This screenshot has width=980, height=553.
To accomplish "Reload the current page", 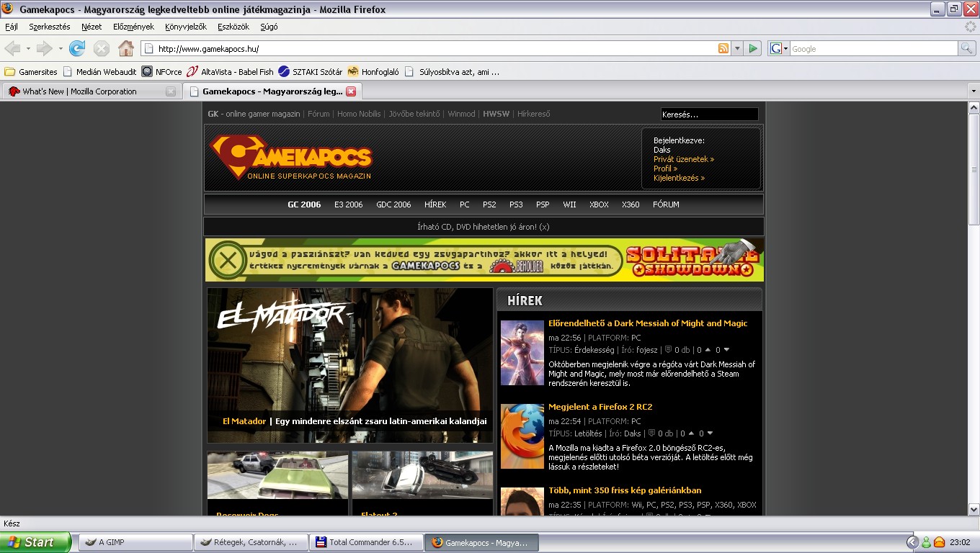I will [77, 48].
